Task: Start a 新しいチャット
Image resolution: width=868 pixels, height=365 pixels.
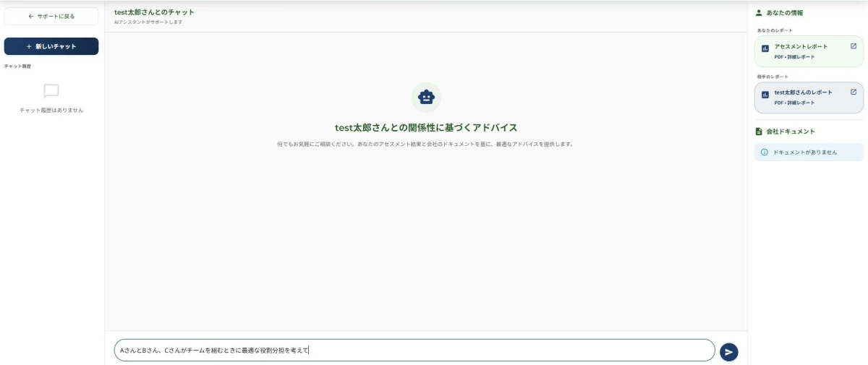Action: pyautogui.click(x=51, y=46)
